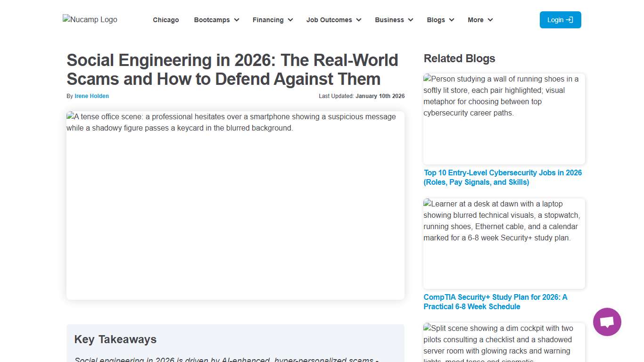Viewport: 644px width, 362px height.
Task: Open the chat widget bubble
Action: tap(607, 321)
